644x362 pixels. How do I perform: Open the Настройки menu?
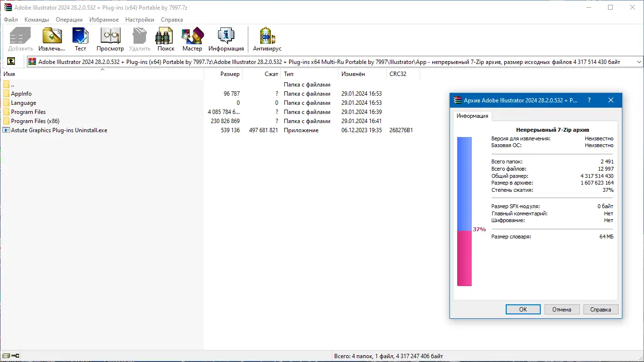140,20
